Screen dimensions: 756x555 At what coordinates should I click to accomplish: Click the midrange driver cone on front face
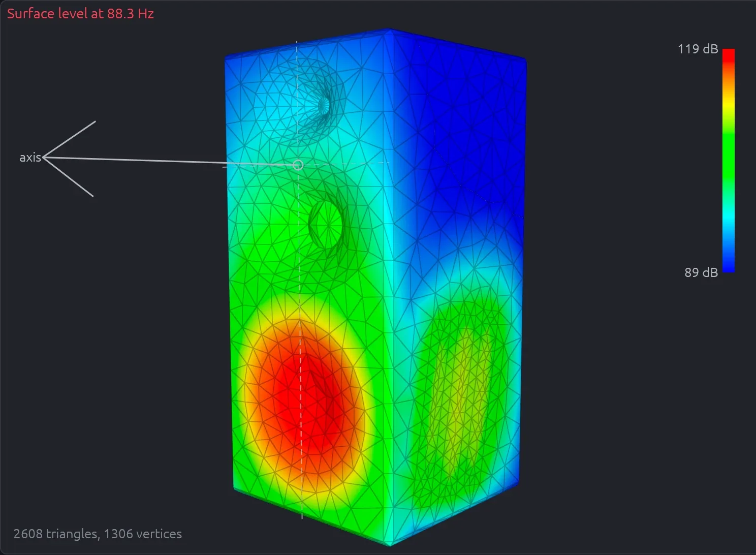point(327,225)
